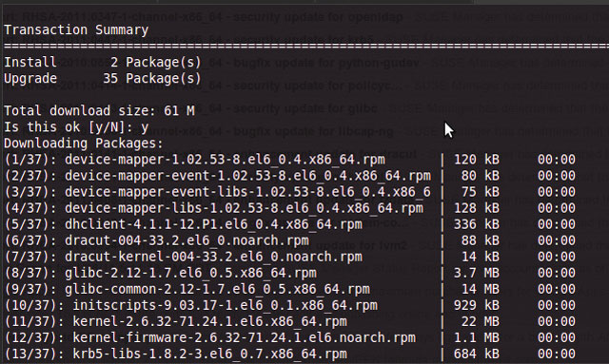Click the device-mapper-event-libs (3/37) line

click(289, 192)
